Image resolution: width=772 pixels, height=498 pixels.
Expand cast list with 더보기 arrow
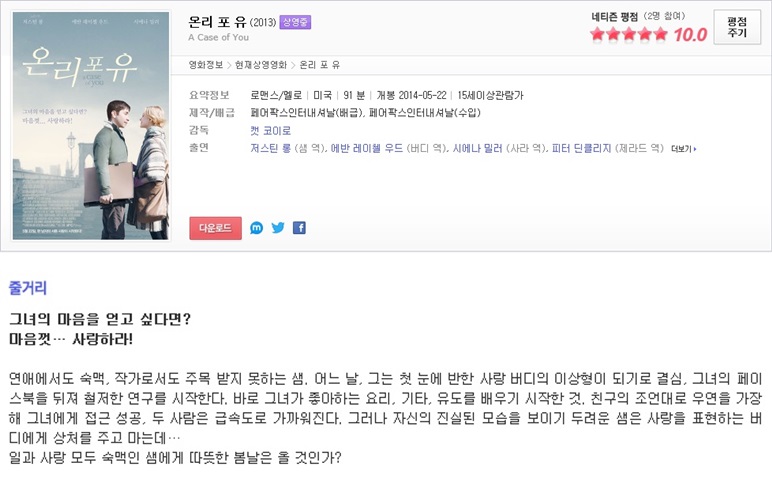point(684,149)
